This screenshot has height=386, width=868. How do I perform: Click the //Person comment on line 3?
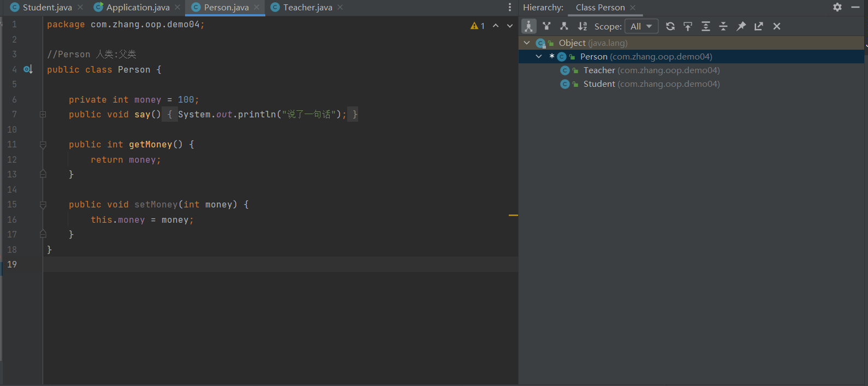[x=91, y=55]
